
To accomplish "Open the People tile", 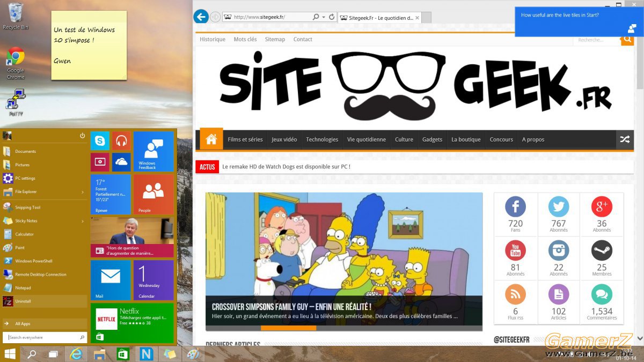I will [153, 194].
